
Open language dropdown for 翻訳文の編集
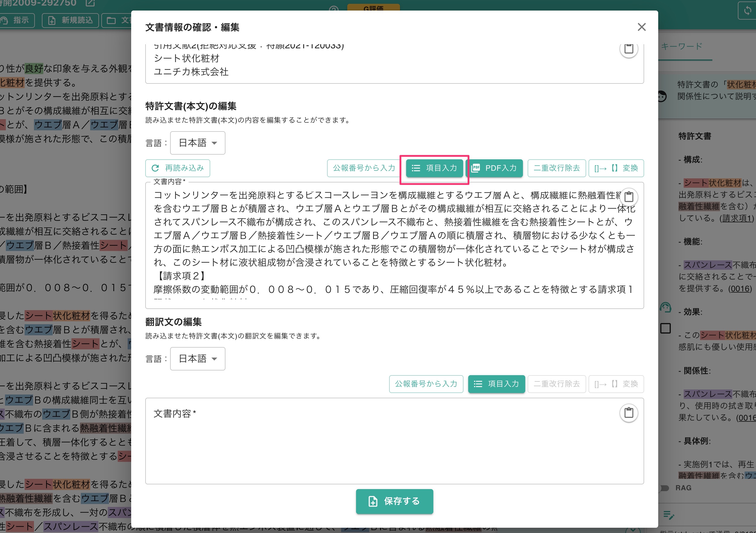coord(198,359)
